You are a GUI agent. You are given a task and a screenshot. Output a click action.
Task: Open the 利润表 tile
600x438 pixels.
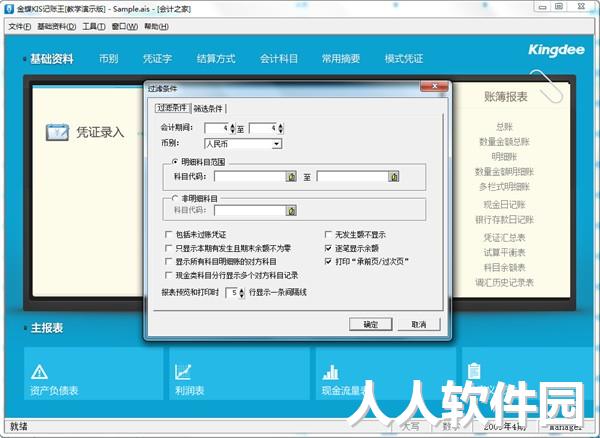pos(239,374)
